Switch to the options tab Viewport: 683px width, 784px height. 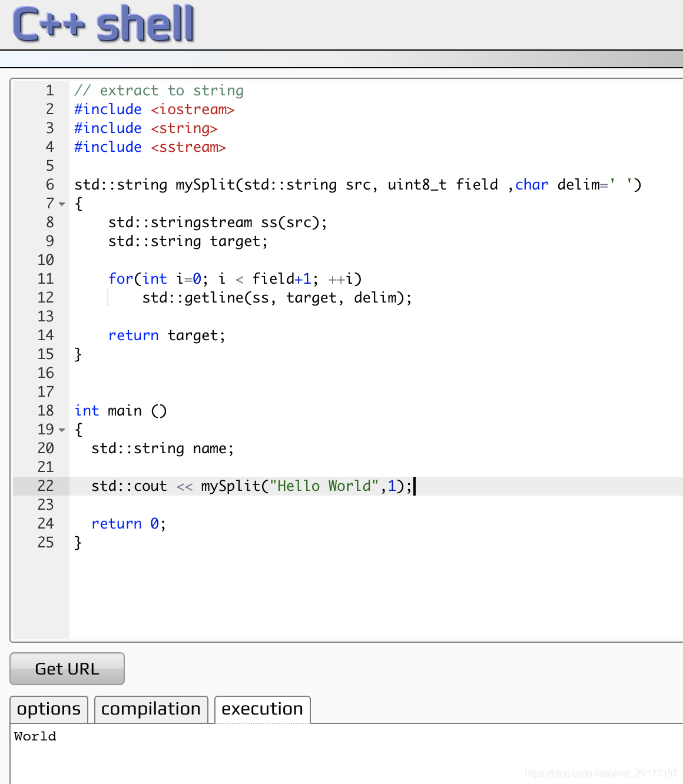point(49,709)
